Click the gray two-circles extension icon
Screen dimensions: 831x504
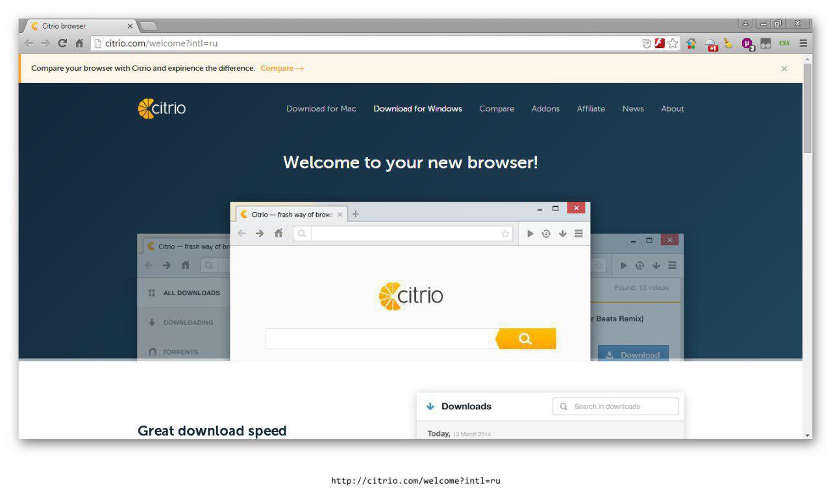click(766, 43)
